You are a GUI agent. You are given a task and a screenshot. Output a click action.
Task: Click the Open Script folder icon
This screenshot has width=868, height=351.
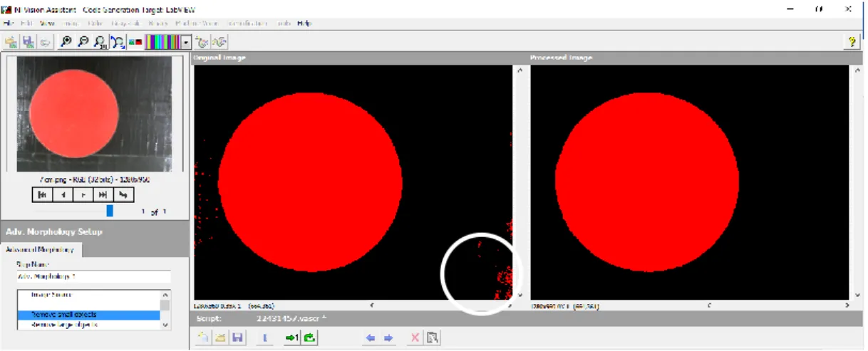coord(220,338)
